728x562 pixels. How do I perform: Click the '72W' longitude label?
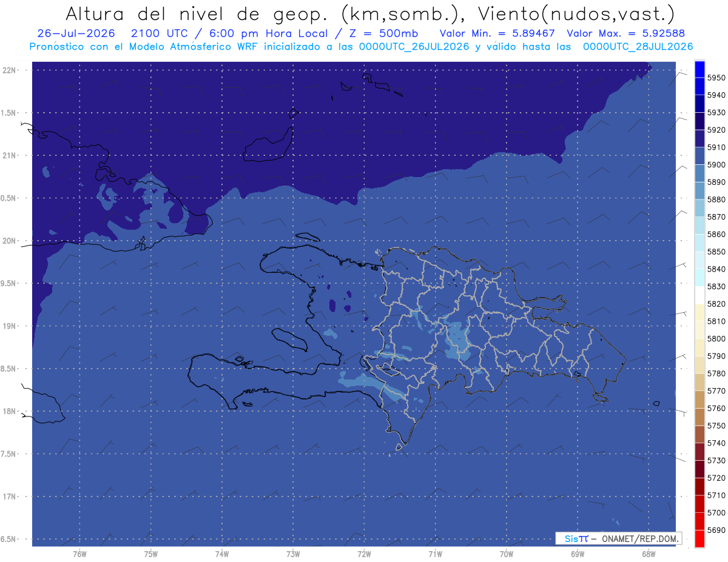(364, 554)
